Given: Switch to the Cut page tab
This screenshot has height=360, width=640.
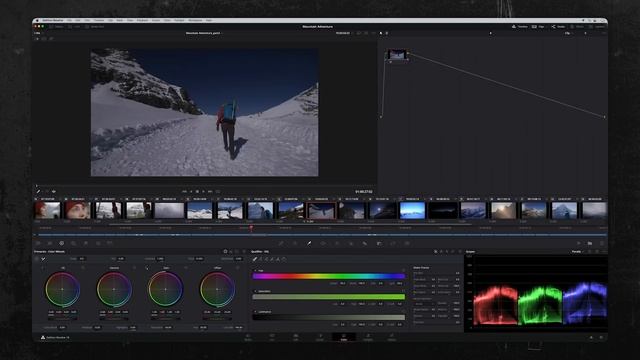Looking at the screenshot, I should [272, 337].
